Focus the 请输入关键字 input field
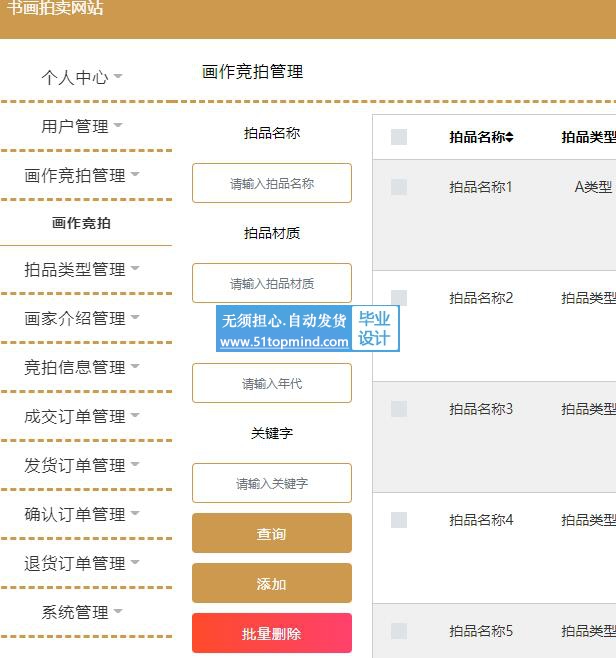The height and width of the screenshot is (658, 616). [272, 483]
